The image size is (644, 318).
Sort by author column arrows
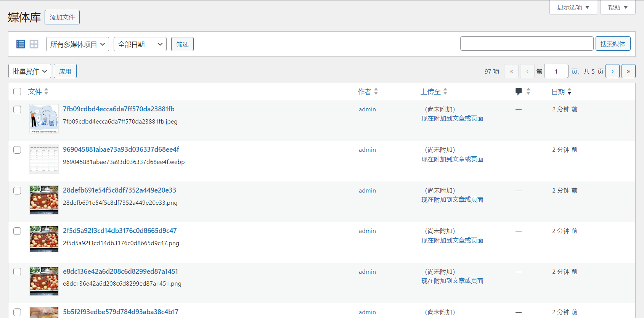[x=376, y=92]
